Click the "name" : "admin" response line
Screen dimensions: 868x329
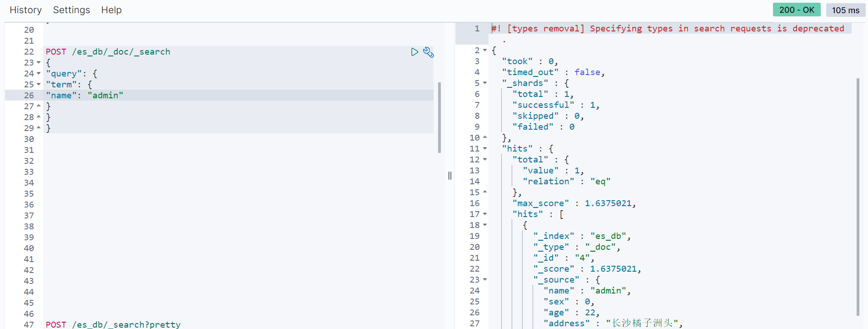pyautogui.click(x=587, y=291)
